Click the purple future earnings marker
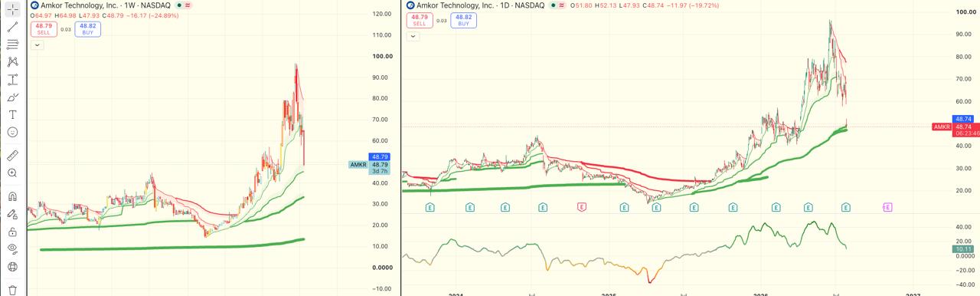 tap(887, 207)
